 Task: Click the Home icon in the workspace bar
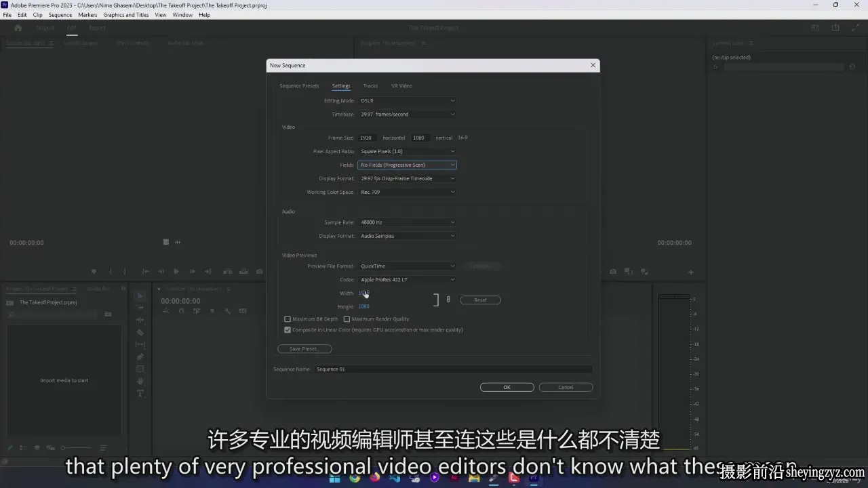click(18, 28)
